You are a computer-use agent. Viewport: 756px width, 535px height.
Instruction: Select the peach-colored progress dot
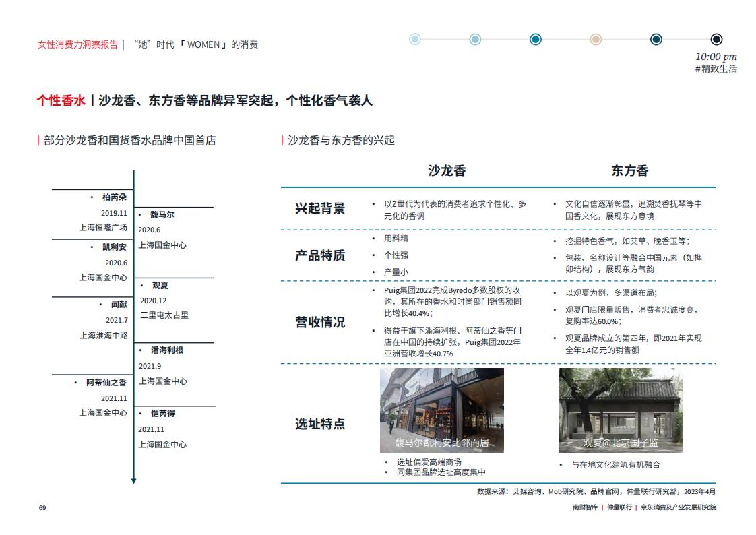(x=596, y=40)
